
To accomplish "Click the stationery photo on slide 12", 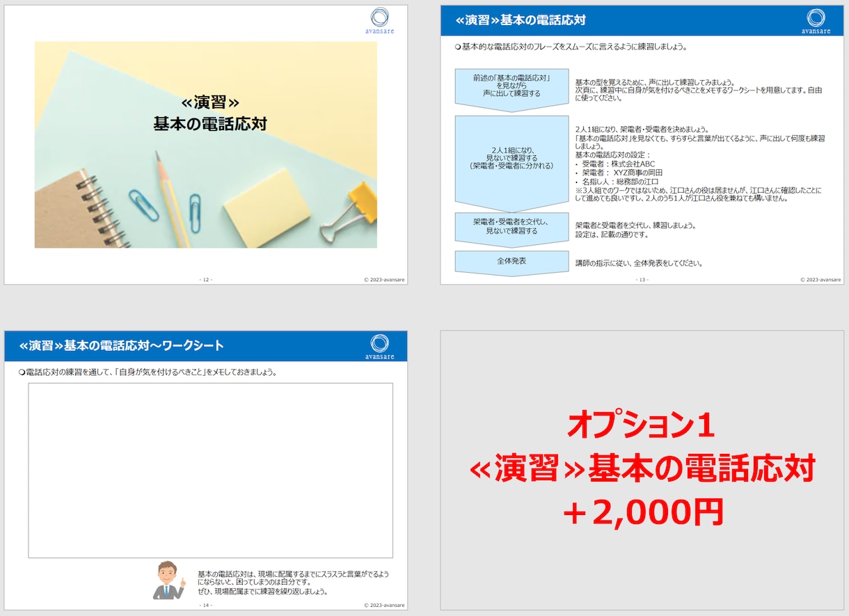I will pyautogui.click(x=206, y=145).
